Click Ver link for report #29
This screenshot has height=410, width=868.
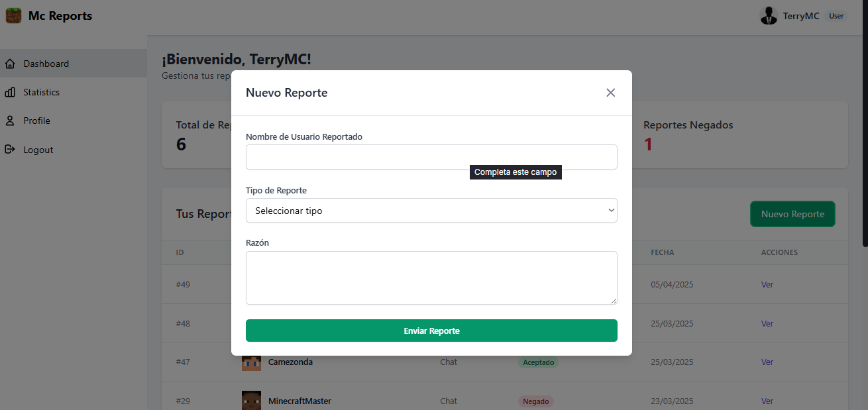point(767,401)
